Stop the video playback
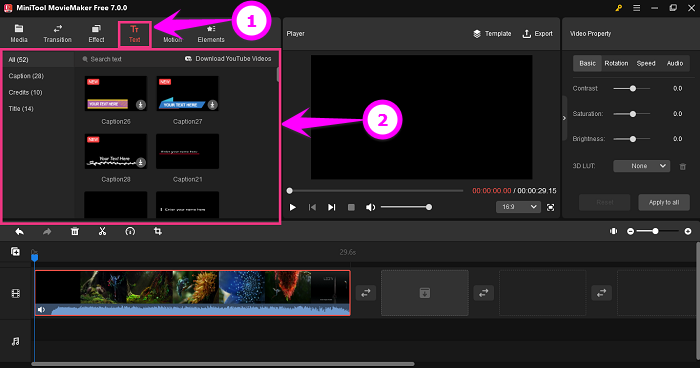This screenshot has height=368, width=700. click(351, 207)
